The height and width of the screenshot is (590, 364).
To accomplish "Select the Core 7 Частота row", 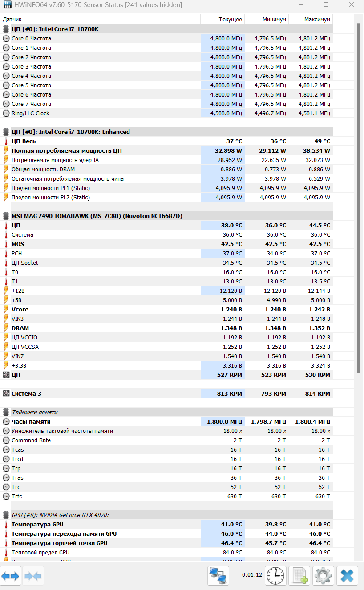I will (x=166, y=104).
